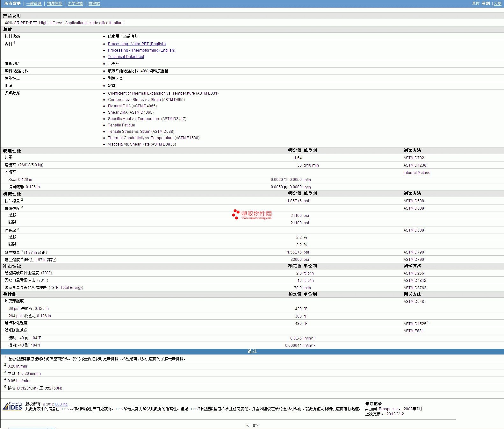Click the red-dotted 塑胶物性网 watermark logo
504x429 pixels.
(252, 215)
